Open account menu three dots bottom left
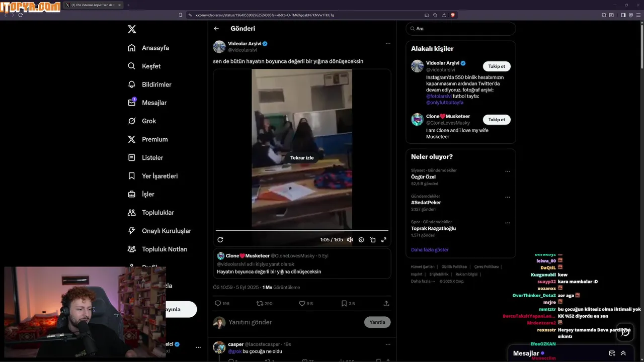Screen dimensions: 644x362 click(x=198, y=347)
